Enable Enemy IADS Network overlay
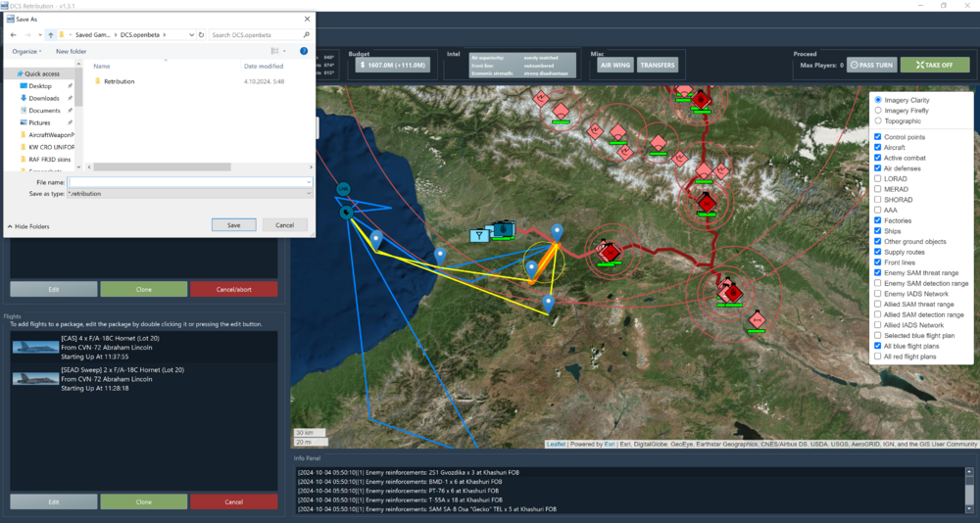The width and height of the screenshot is (980, 523). coord(878,294)
